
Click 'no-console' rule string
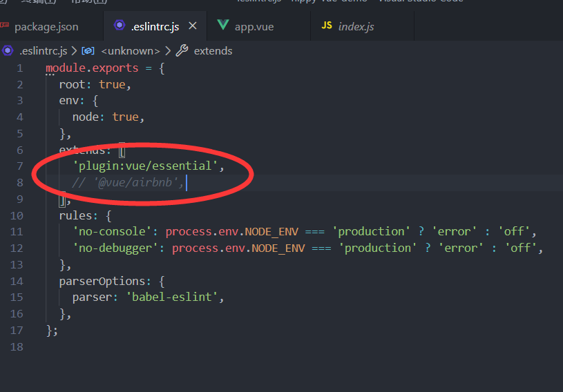[x=112, y=232]
